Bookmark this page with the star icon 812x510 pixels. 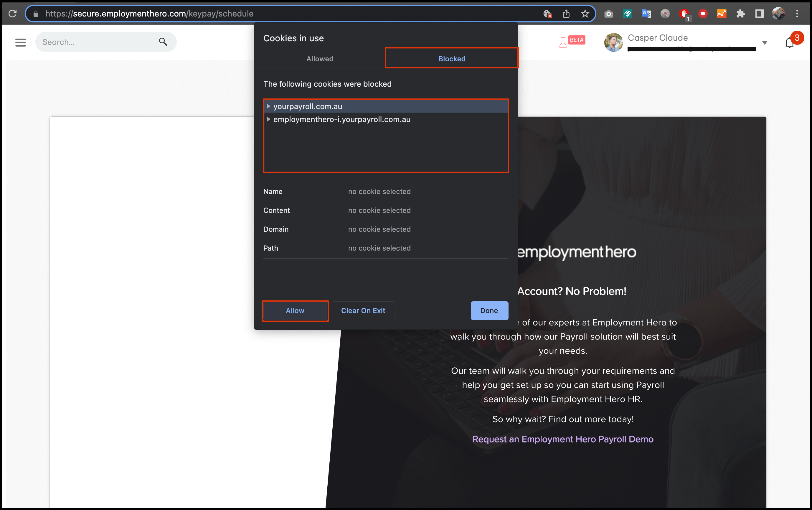585,14
